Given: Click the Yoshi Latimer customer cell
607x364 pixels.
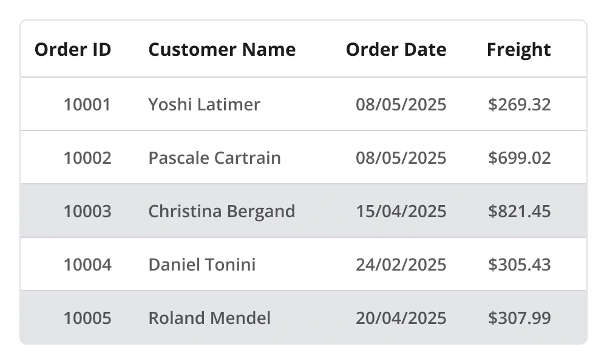Looking at the screenshot, I should point(204,104).
